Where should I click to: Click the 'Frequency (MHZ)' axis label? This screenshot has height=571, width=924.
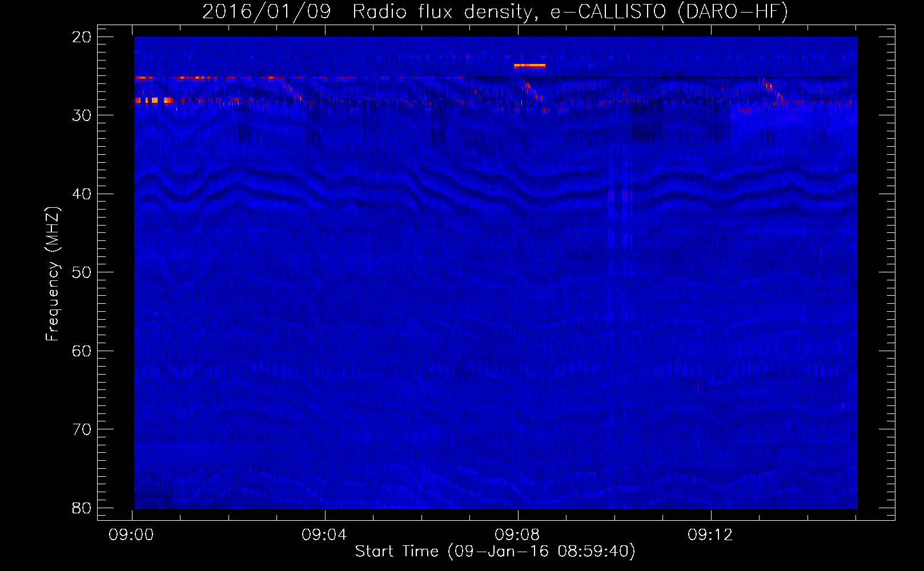point(53,274)
